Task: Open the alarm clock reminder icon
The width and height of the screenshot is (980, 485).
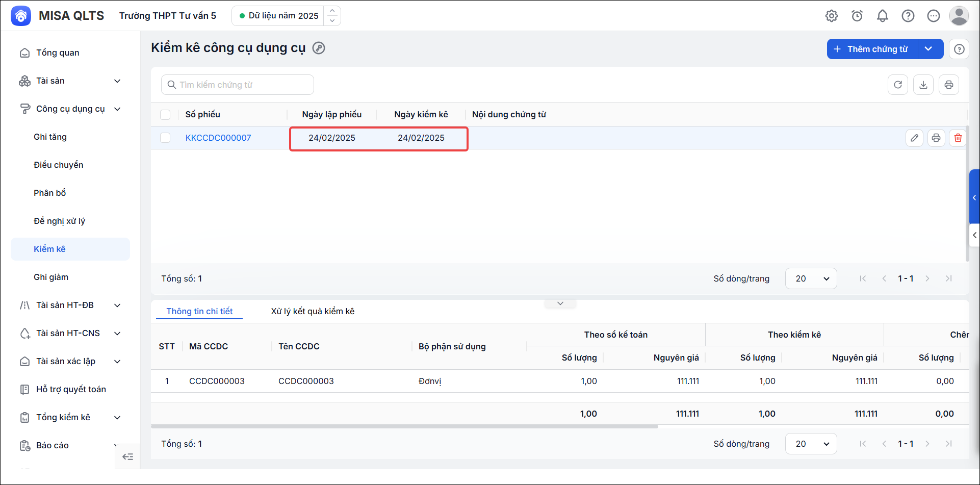Action: [x=857, y=16]
